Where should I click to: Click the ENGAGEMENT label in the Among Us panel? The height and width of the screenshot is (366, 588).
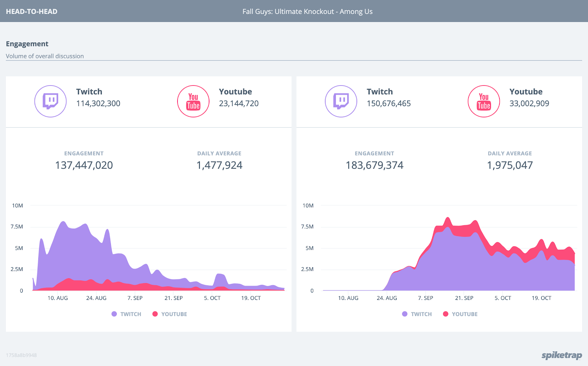(x=374, y=153)
